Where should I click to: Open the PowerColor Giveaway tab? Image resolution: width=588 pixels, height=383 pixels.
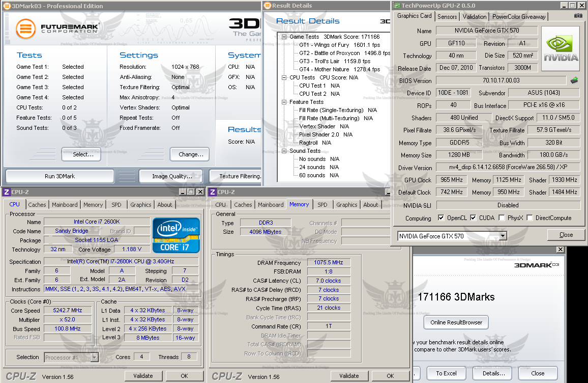click(x=519, y=16)
